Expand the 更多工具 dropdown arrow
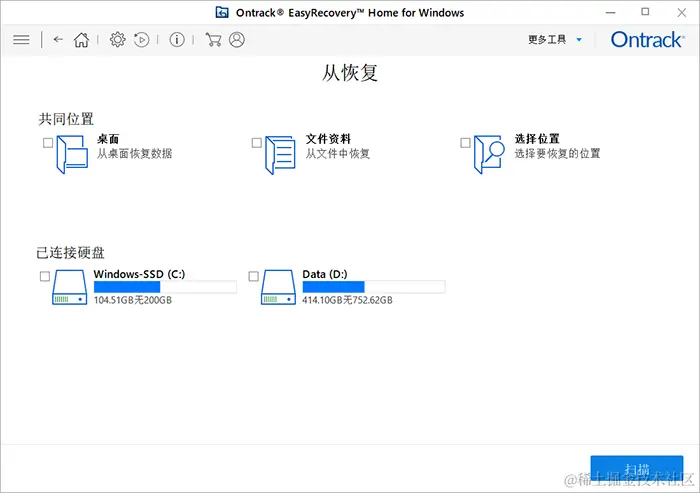 coord(579,40)
